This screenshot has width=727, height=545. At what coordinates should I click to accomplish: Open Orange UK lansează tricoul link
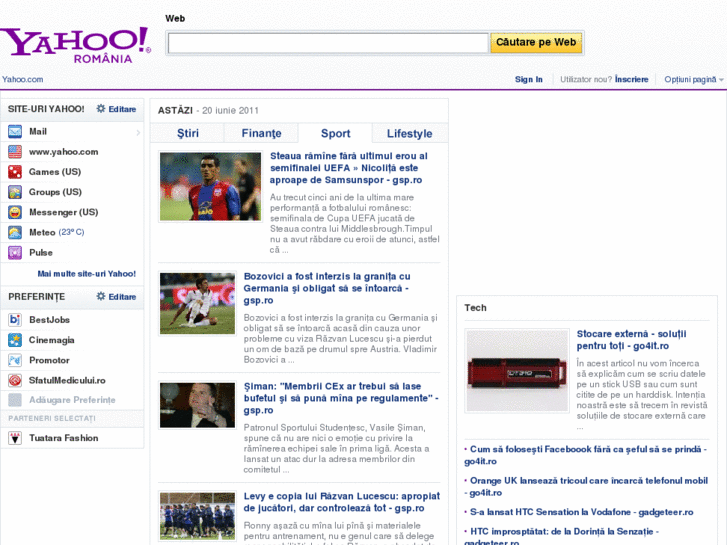(586, 487)
